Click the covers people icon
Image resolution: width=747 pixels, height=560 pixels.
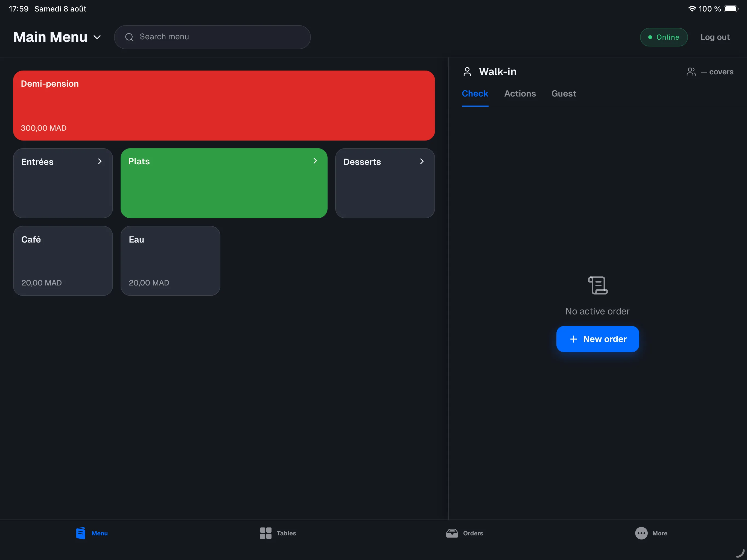[691, 72]
